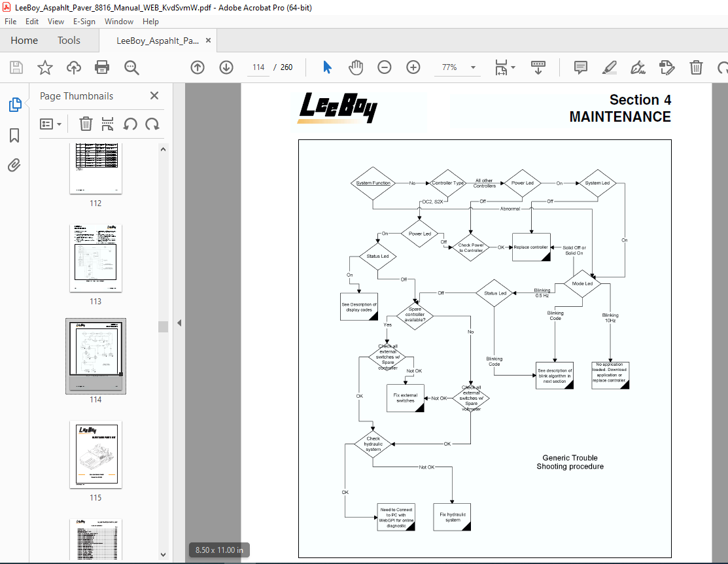This screenshot has width=728, height=564.
Task: Rotate page clockwise
Action: point(152,124)
